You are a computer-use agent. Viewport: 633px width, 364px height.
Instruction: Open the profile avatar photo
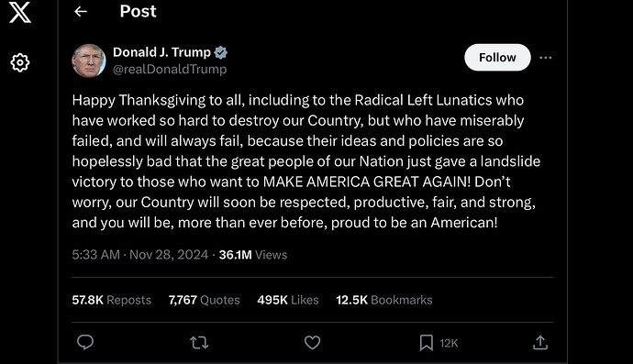89,61
